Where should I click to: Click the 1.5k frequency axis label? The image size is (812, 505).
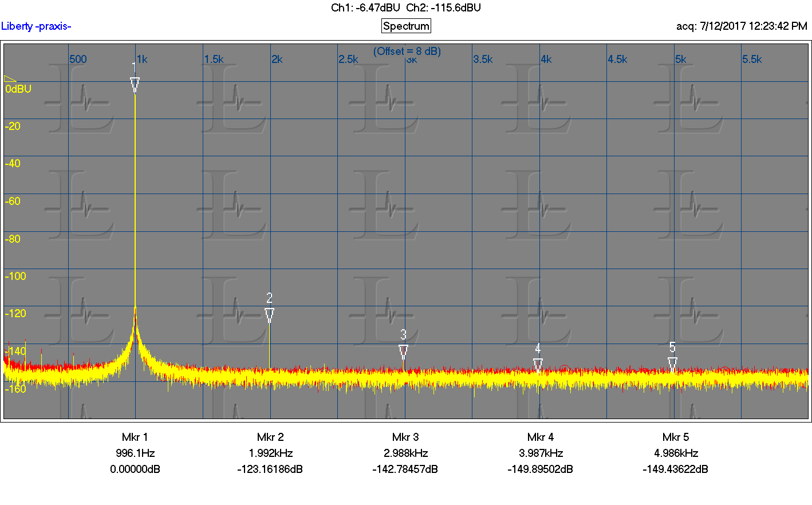click(214, 59)
